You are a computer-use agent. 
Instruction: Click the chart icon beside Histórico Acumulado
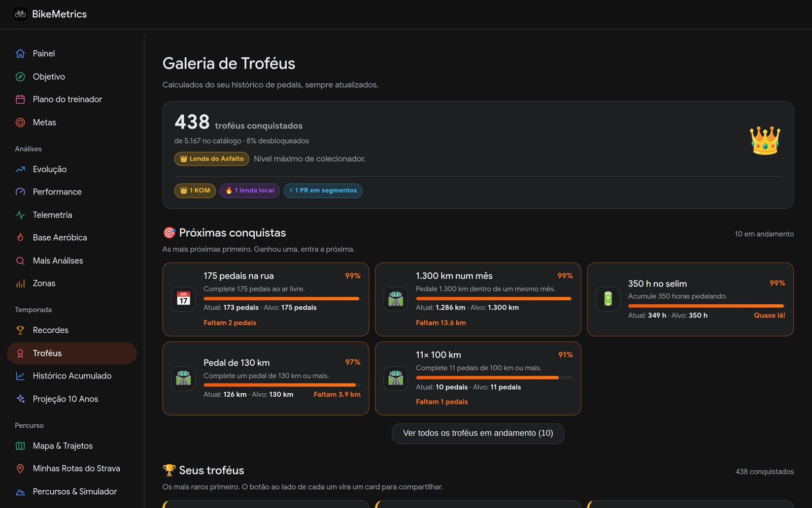click(20, 376)
